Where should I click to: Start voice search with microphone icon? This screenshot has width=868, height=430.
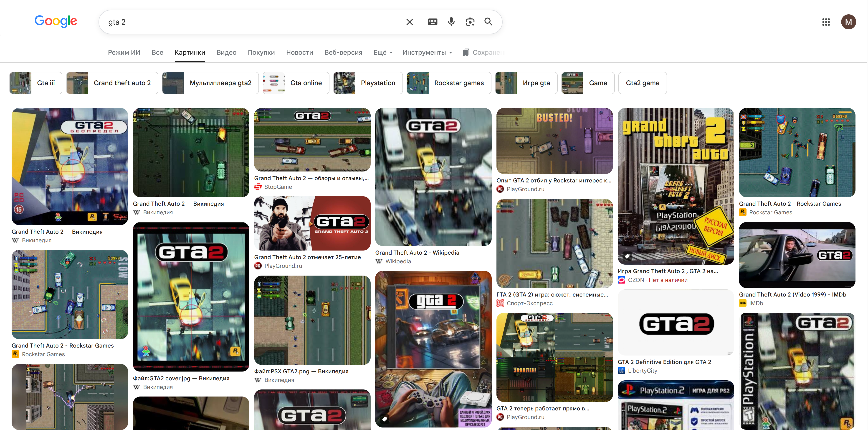tap(451, 22)
